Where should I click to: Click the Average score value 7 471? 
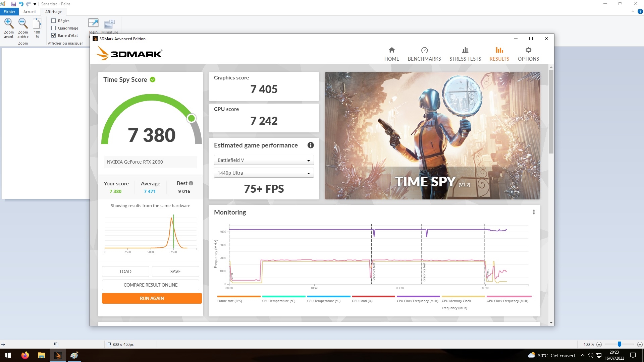pyautogui.click(x=150, y=191)
